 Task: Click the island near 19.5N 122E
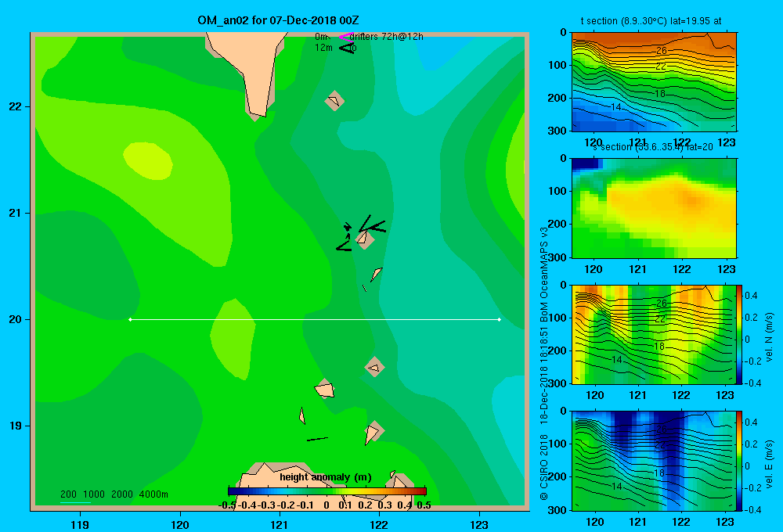pyautogui.click(x=374, y=367)
